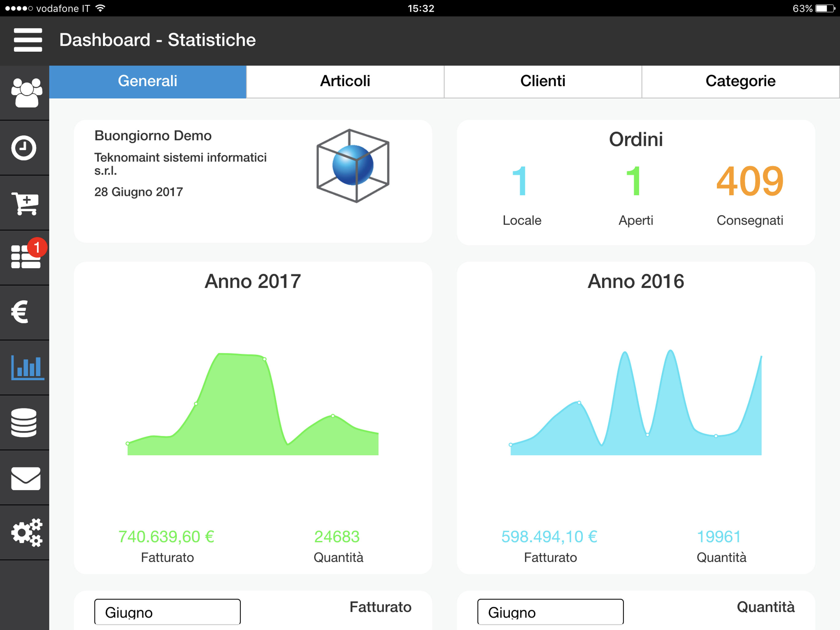Open the hamburger menu

(x=28, y=40)
